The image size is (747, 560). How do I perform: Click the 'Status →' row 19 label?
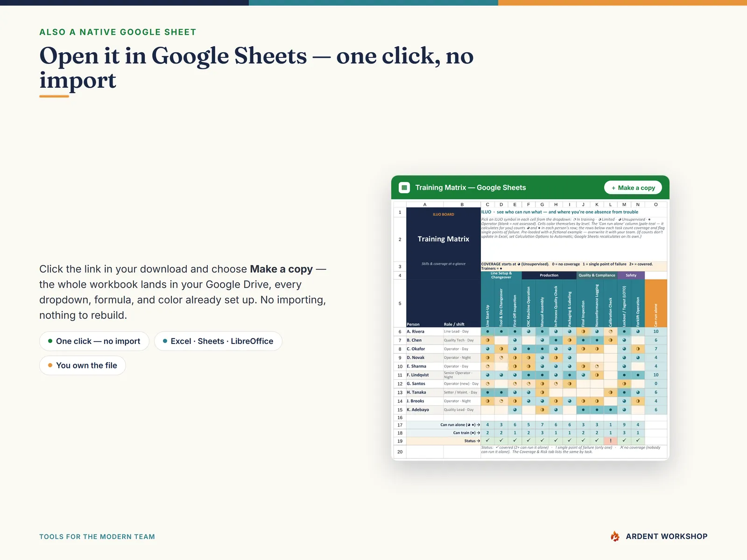[444, 441]
